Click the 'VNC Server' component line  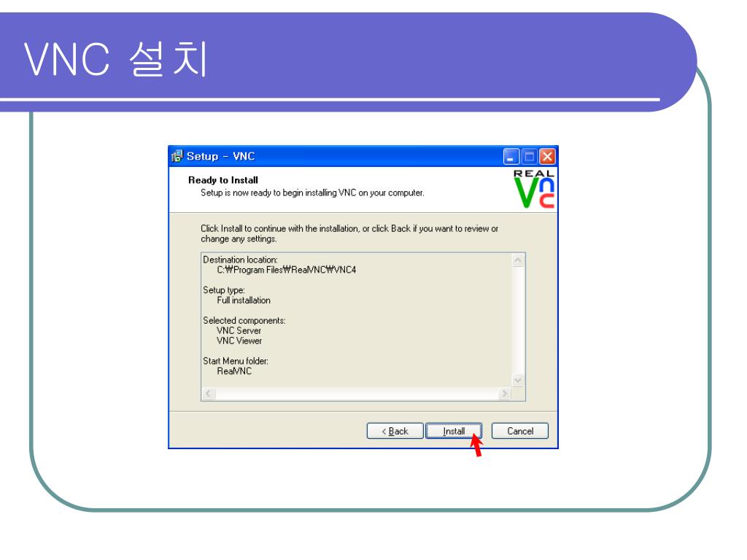point(239,330)
